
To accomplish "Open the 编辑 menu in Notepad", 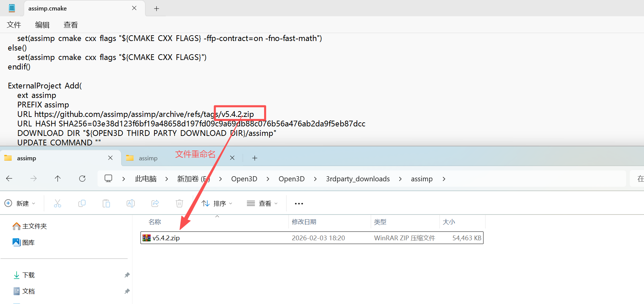I will (42, 25).
